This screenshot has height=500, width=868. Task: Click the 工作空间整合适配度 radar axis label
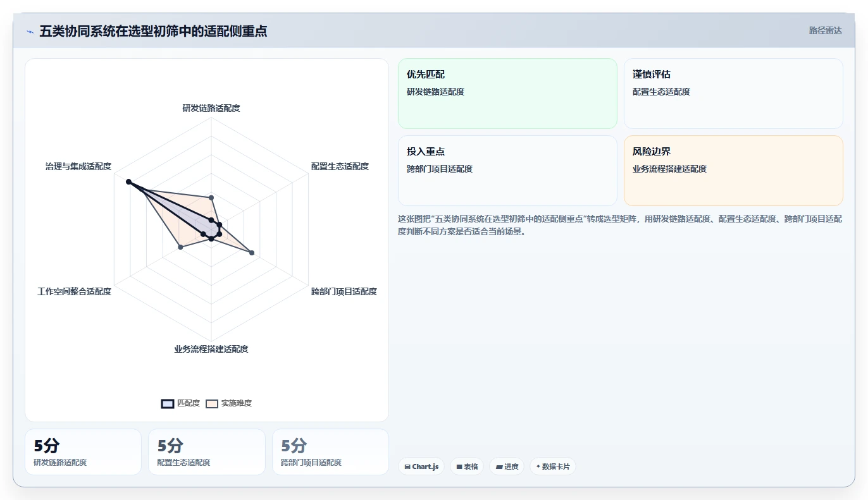click(75, 291)
